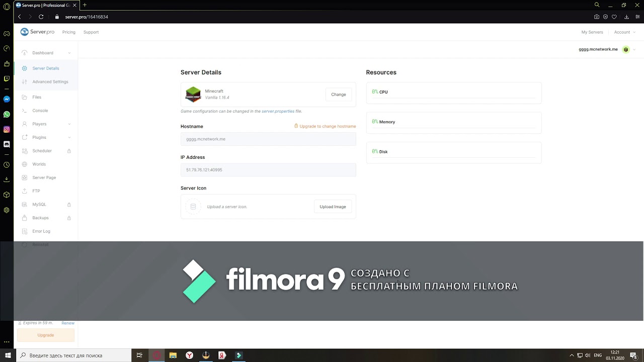
Task: Click the Change game button
Action: pyautogui.click(x=339, y=95)
